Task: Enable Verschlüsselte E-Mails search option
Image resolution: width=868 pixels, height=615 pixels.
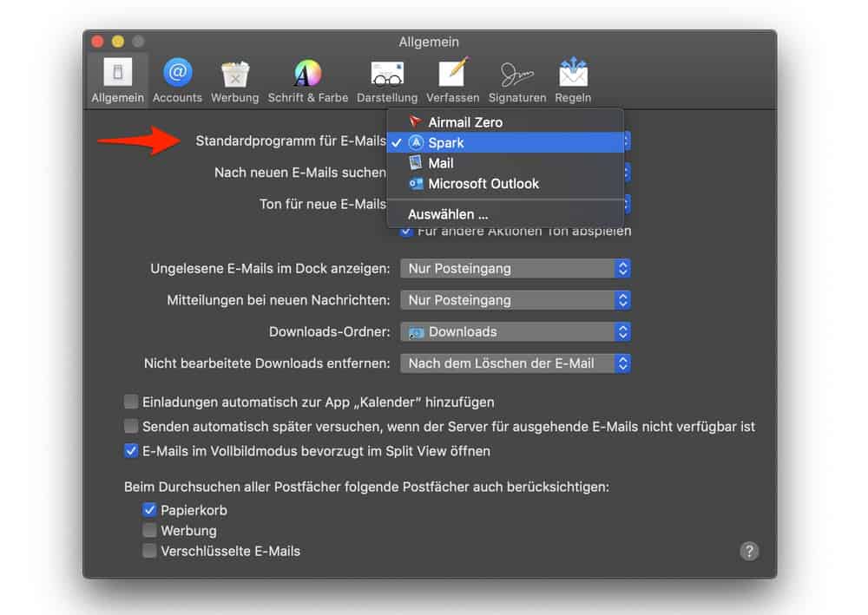Action: [150, 551]
